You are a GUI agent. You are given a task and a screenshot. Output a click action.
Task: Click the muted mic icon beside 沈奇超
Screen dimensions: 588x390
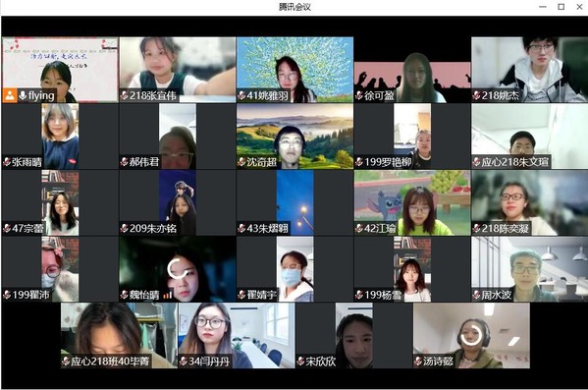pyautogui.click(x=241, y=162)
